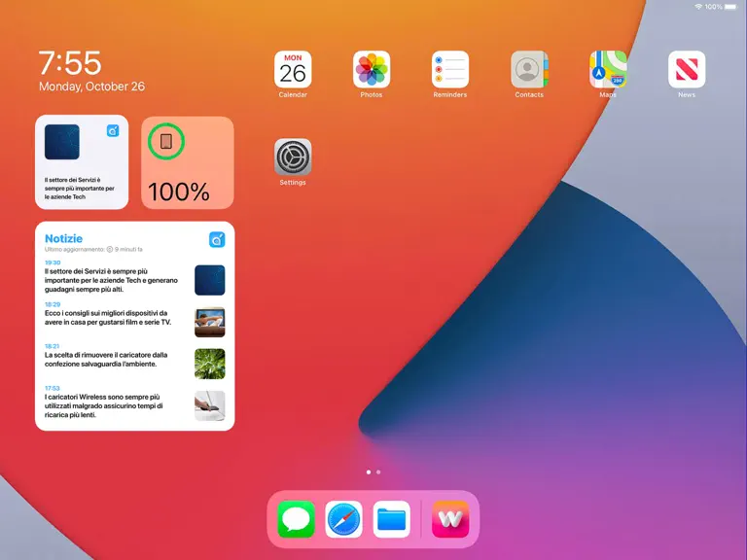Launch the Maps app
The height and width of the screenshot is (560, 747).
[x=608, y=70]
